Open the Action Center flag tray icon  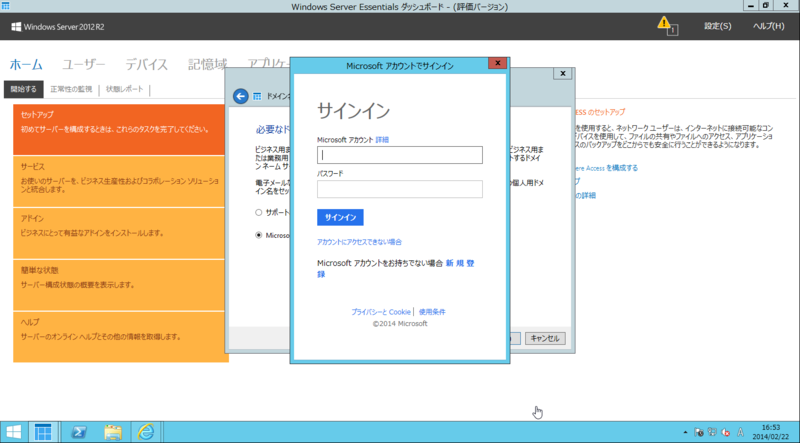(x=699, y=432)
